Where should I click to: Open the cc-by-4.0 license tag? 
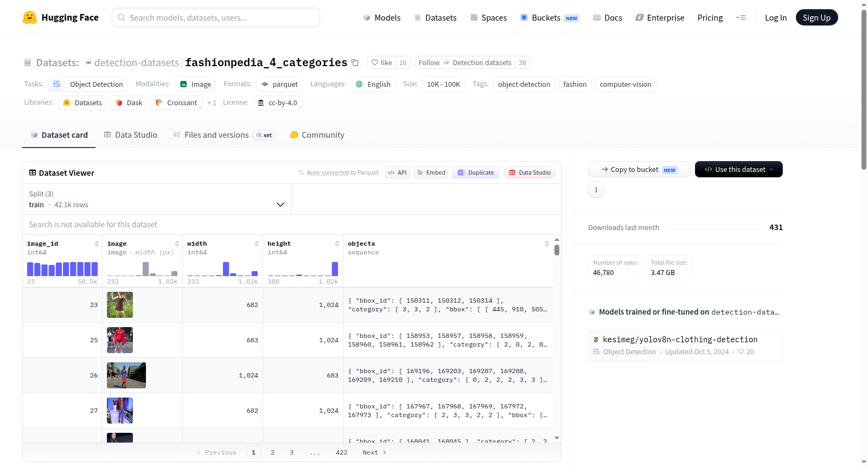(278, 103)
